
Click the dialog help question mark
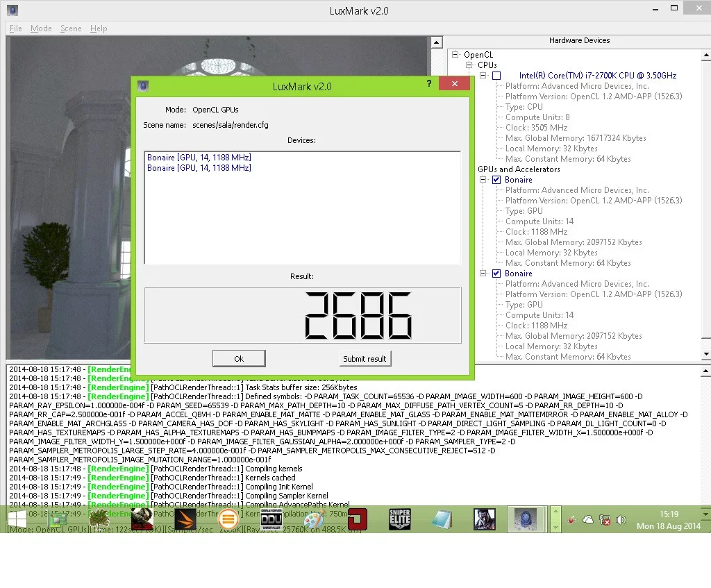[429, 83]
